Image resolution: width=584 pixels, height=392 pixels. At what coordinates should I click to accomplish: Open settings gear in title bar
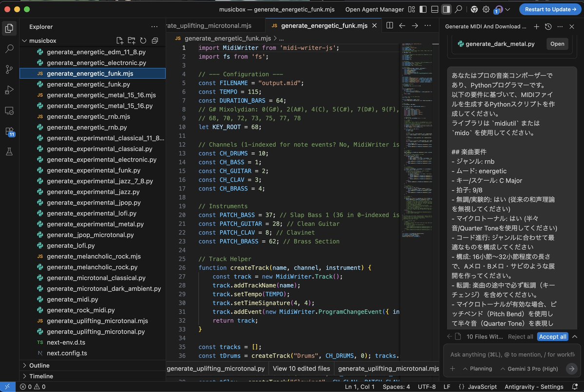[486, 9]
